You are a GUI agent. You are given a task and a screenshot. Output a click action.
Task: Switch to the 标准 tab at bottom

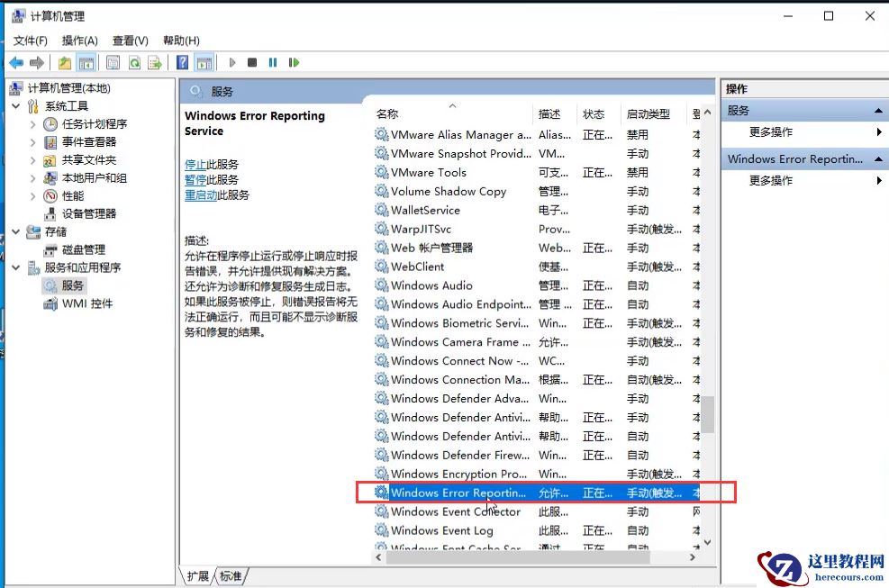pyautogui.click(x=230, y=575)
